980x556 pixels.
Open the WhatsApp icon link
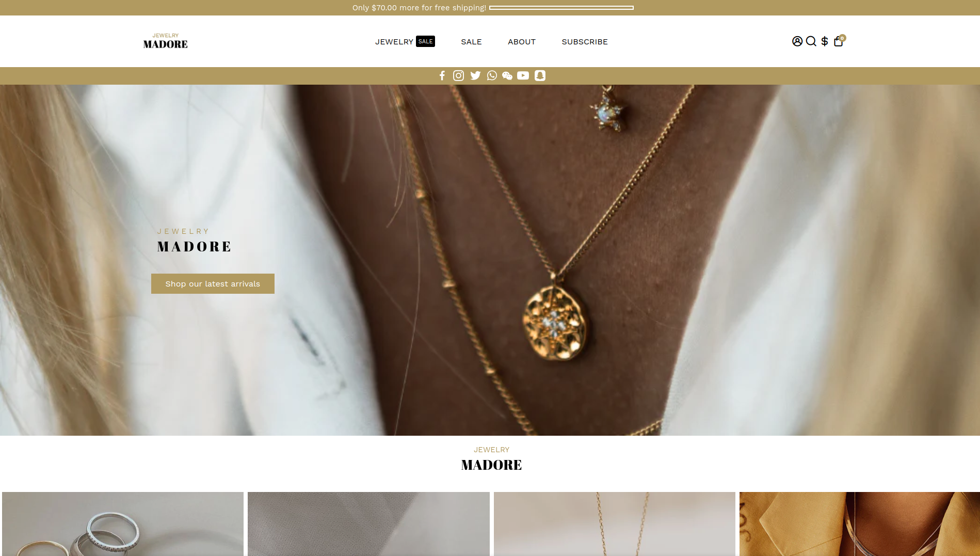pyautogui.click(x=492, y=76)
